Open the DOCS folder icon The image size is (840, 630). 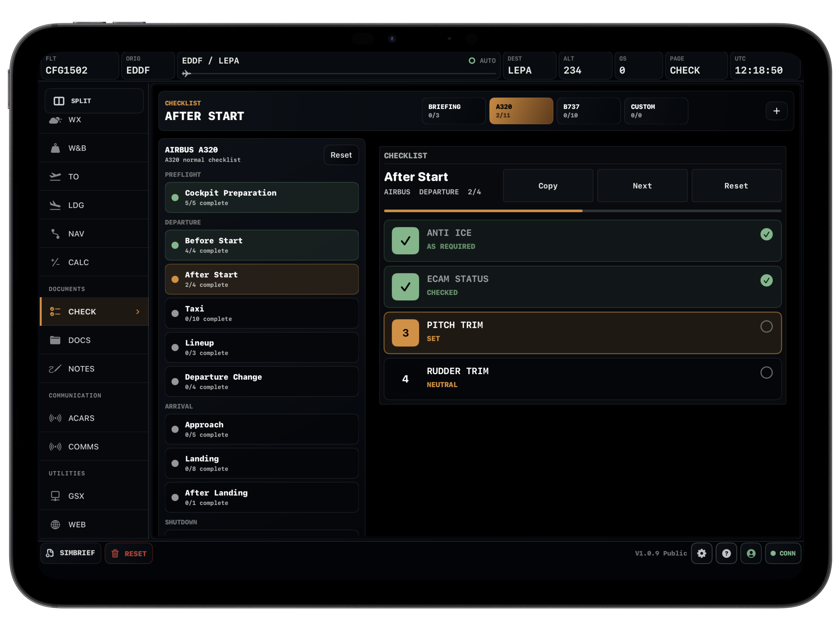(x=55, y=340)
